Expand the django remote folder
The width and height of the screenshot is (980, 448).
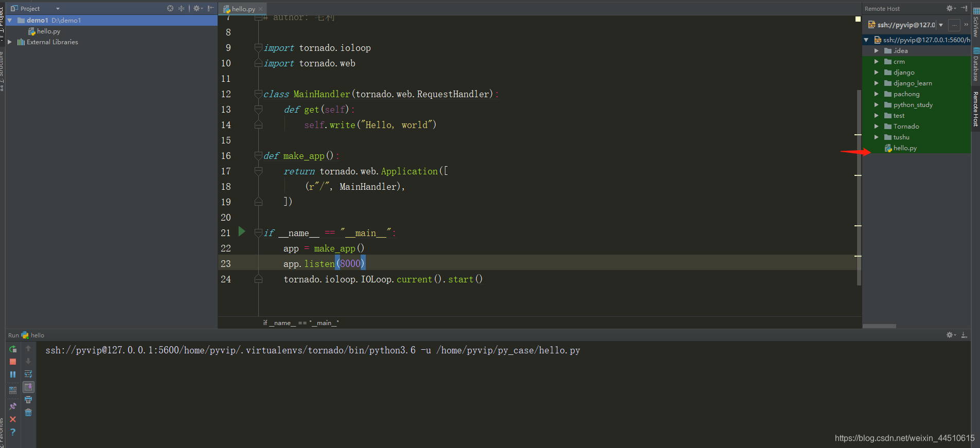click(877, 72)
